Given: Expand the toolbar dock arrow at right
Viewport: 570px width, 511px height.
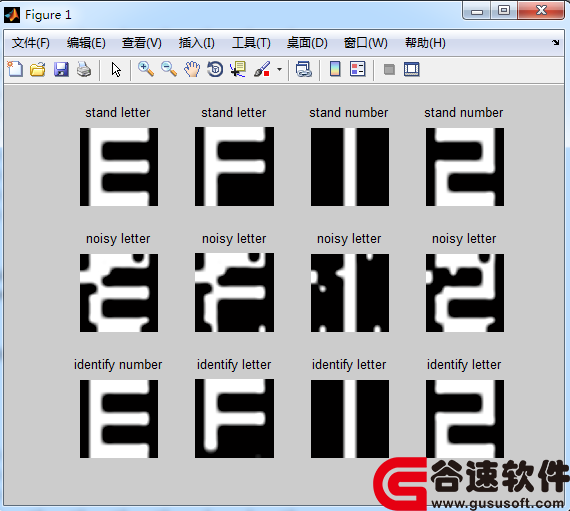Looking at the screenshot, I should pos(555,43).
